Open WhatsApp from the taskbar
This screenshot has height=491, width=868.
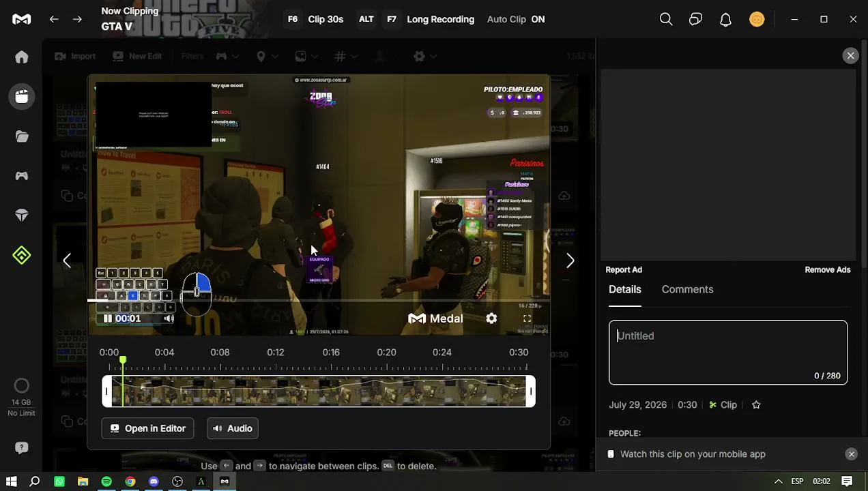click(x=59, y=481)
